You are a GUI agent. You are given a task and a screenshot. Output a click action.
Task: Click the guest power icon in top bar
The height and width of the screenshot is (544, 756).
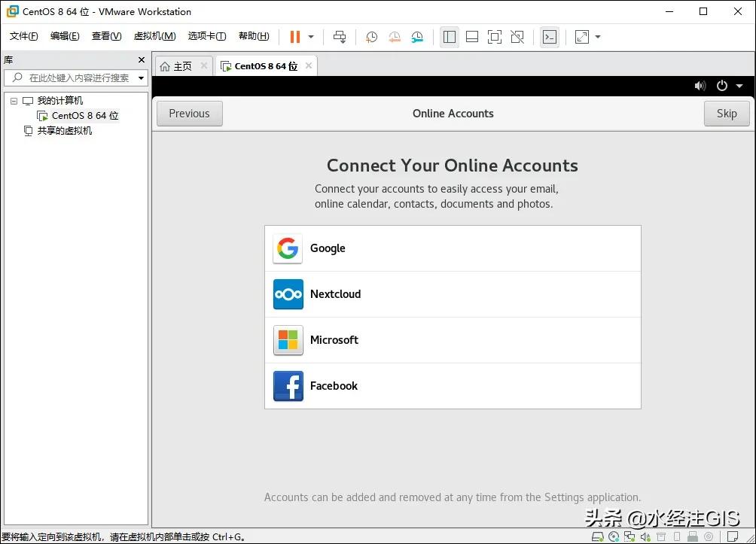pos(722,85)
